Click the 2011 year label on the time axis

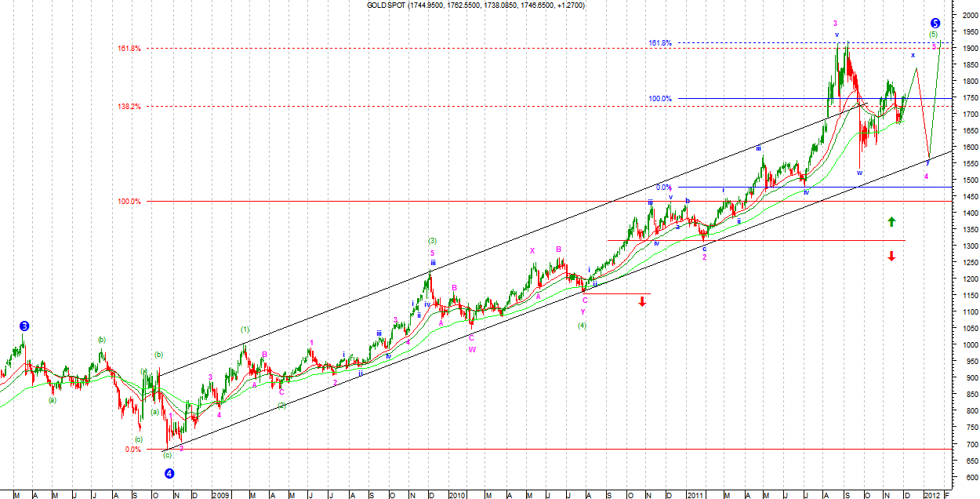pyautogui.click(x=695, y=495)
